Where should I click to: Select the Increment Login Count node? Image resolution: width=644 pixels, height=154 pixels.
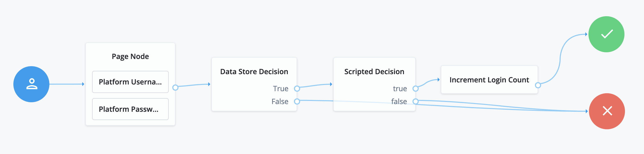(489, 80)
